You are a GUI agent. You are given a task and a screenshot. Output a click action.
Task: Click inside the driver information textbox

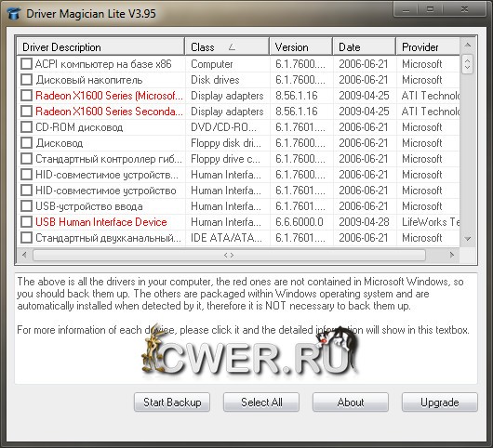click(246, 328)
